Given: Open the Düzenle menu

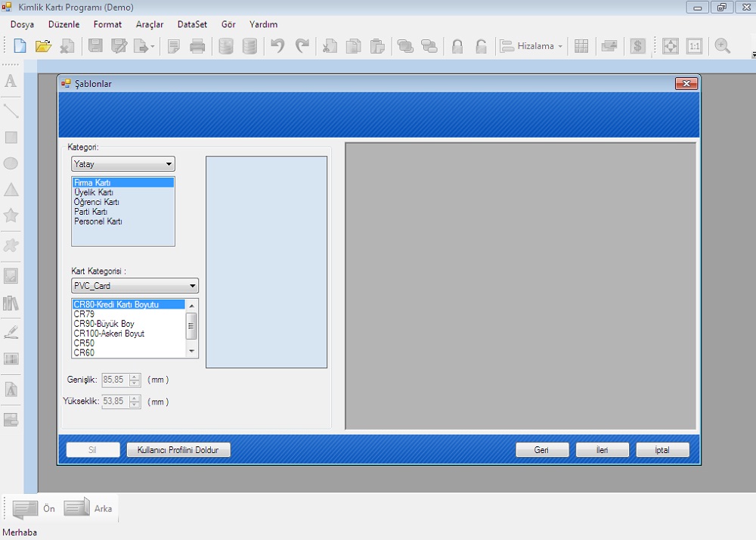Looking at the screenshot, I should [64, 24].
